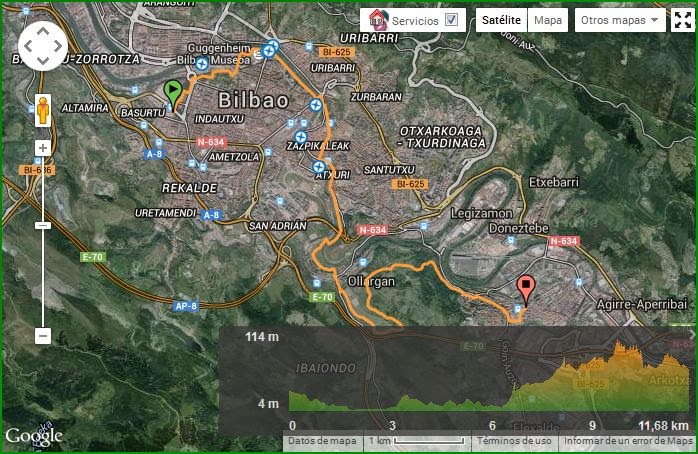Click the red route end marker

click(x=526, y=290)
